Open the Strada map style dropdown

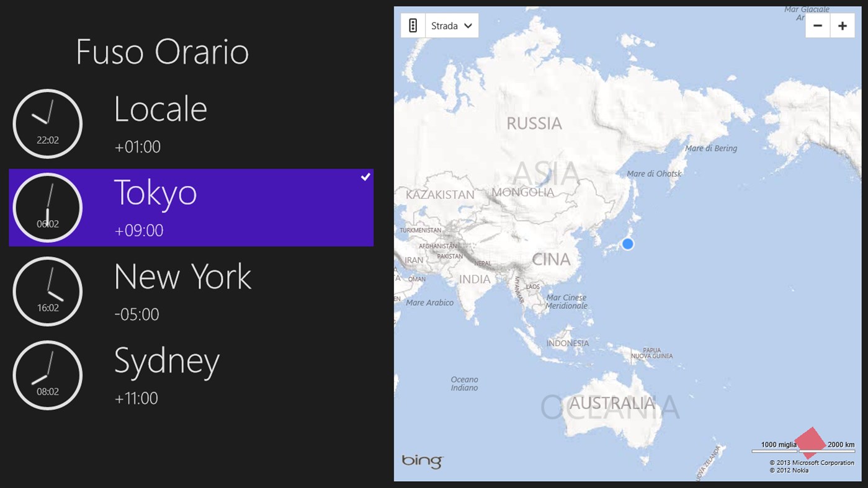tap(452, 25)
